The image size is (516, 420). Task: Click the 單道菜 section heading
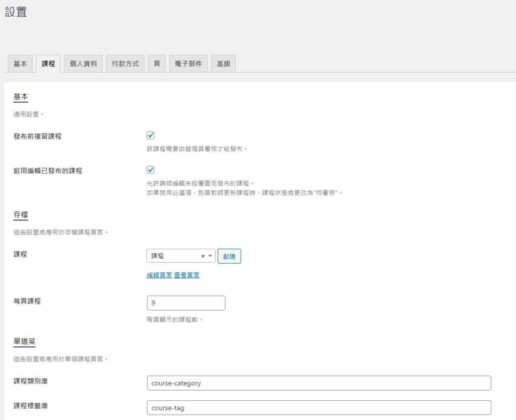[24, 342]
